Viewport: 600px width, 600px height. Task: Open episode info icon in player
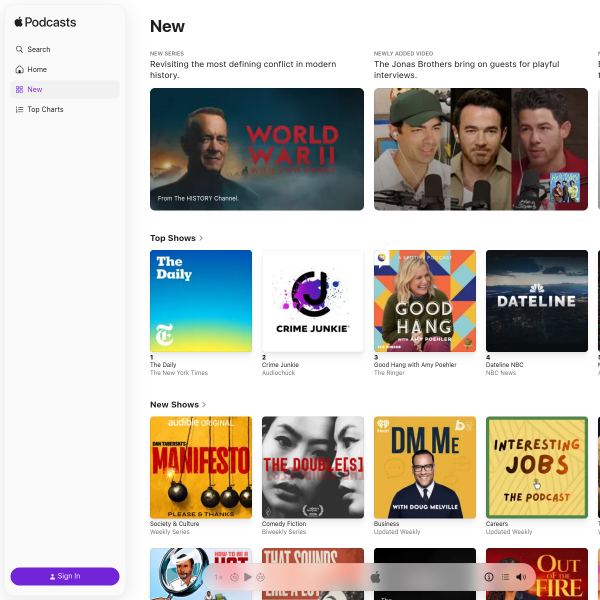click(489, 577)
